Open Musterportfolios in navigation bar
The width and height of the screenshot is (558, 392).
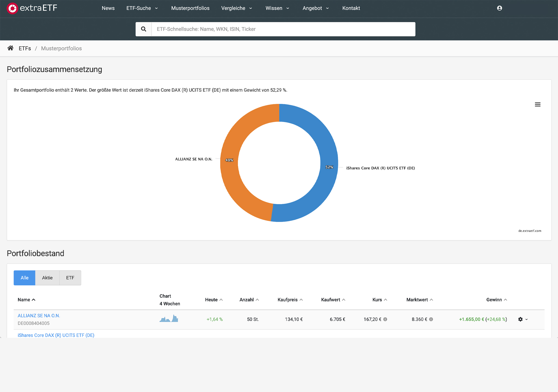pos(190,8)
